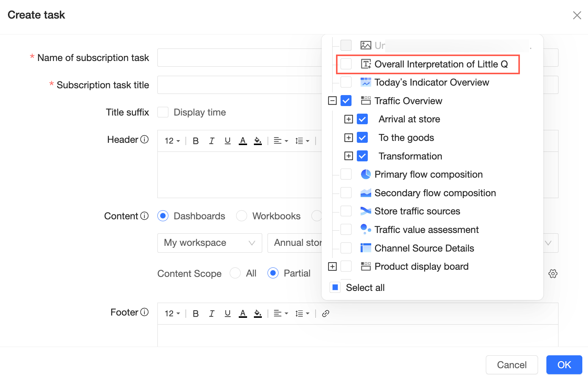Click the Content info icon
This screenshot has height=375, width=588.
point(145,216)
